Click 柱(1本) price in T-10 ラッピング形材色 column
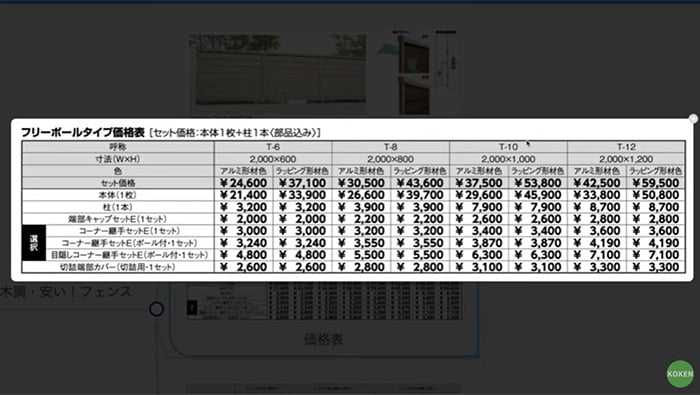 click(x=538, y=207)
